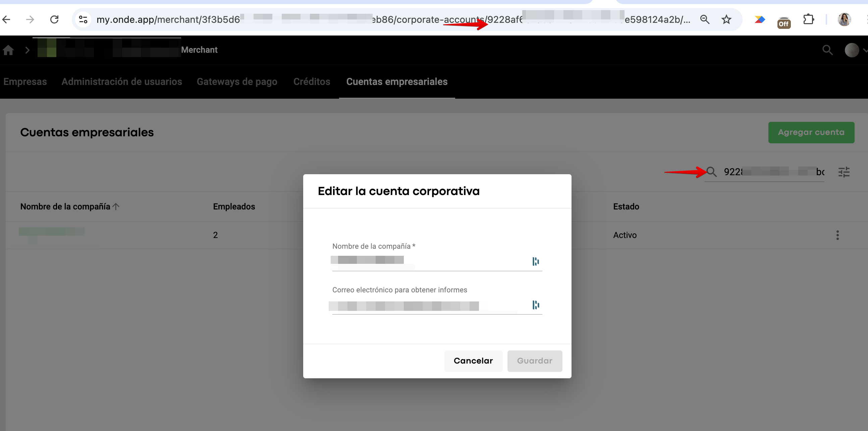
Task: Click the zoom magnifier in the address bar
Action: 705,19
